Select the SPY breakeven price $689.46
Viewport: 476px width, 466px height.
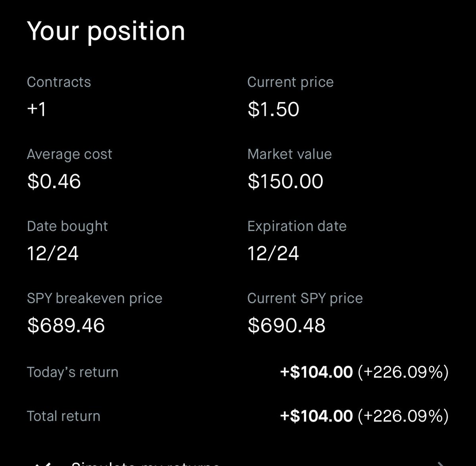pos(66,325)
